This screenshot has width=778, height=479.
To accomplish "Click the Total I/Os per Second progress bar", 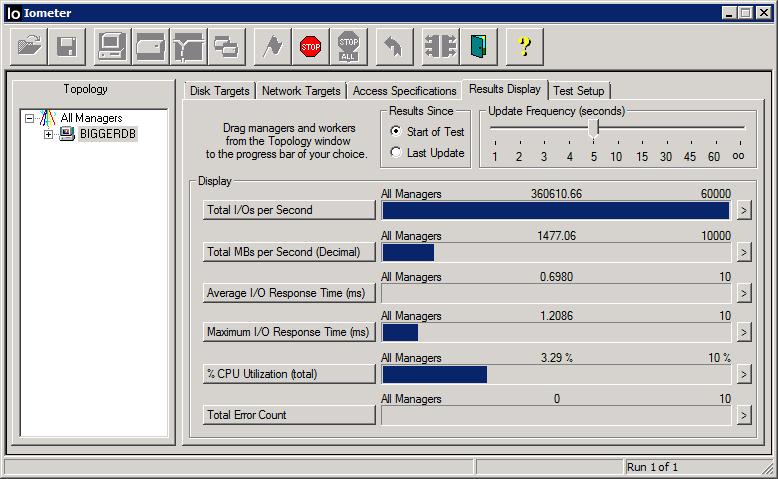I will 556,210.
